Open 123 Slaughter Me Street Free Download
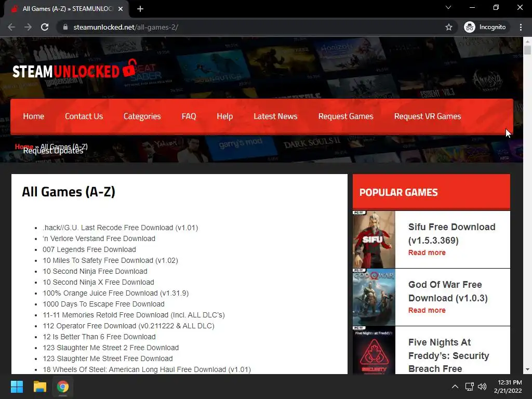Image resolution: width=532 pixels, height=399 pixels. coord(108,358)
